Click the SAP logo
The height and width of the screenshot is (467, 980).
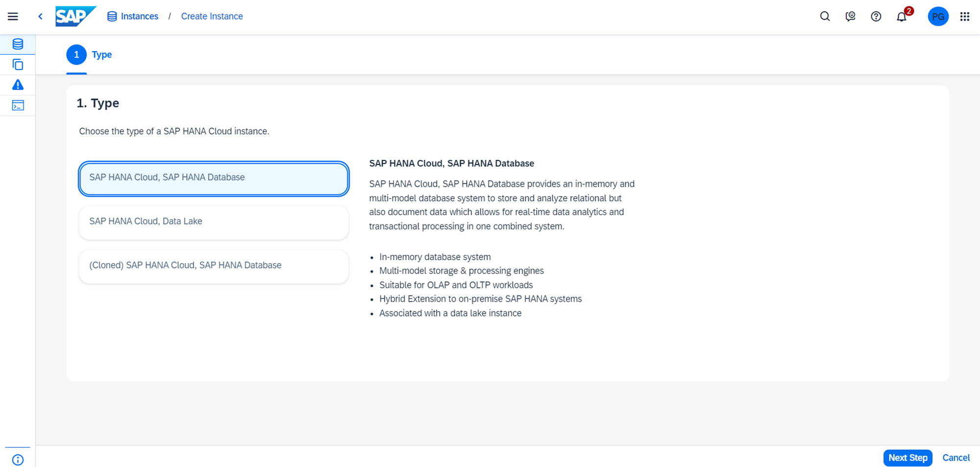[75, 17]
